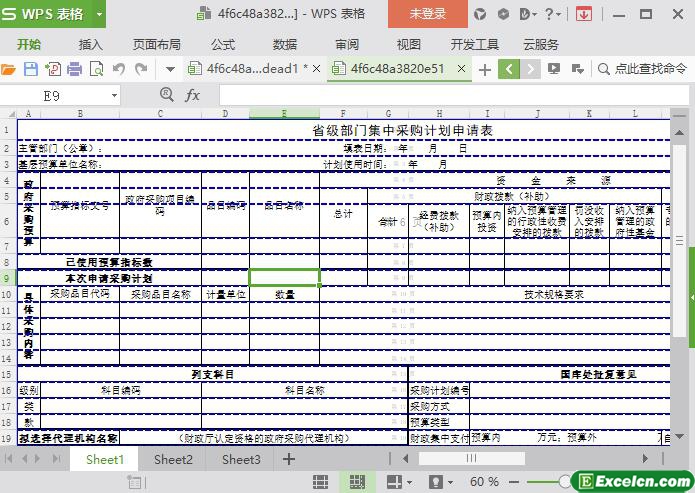This screenshot has height=493, width=695.
Task: Open the skin (shirt) icon in title bar
Action: tap(480, 14)
